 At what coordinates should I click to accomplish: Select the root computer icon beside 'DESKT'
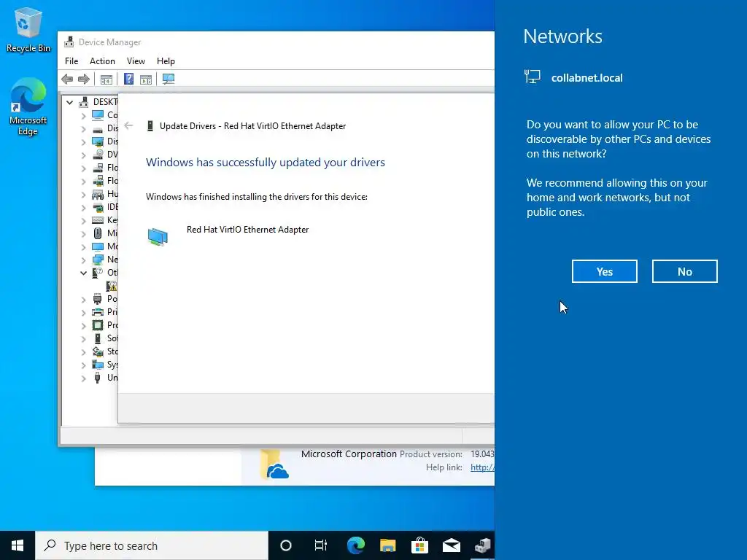(84, 102)
